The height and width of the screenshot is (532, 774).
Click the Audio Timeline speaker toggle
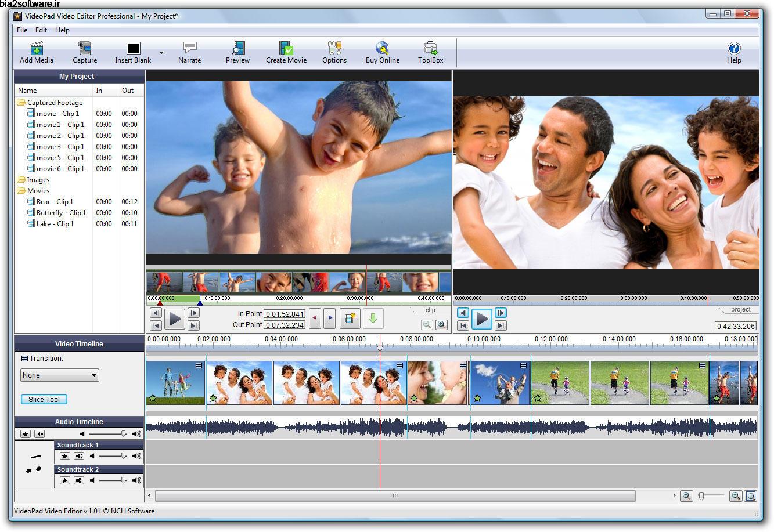click(x=38, y=433)
